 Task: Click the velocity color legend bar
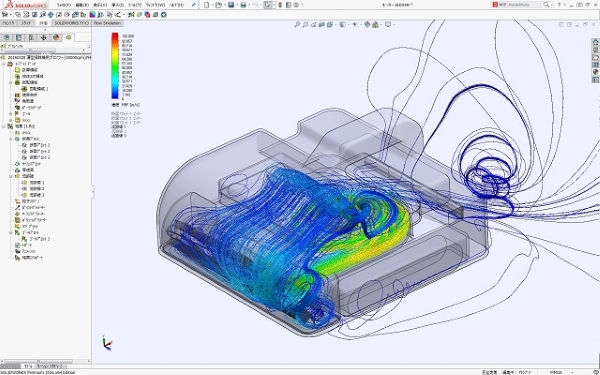115,66
